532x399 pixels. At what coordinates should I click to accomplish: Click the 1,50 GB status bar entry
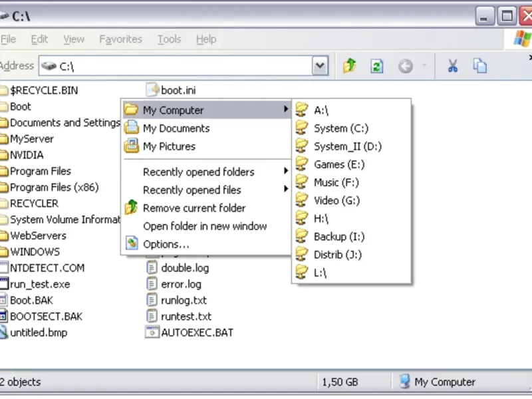coord(340,382)
